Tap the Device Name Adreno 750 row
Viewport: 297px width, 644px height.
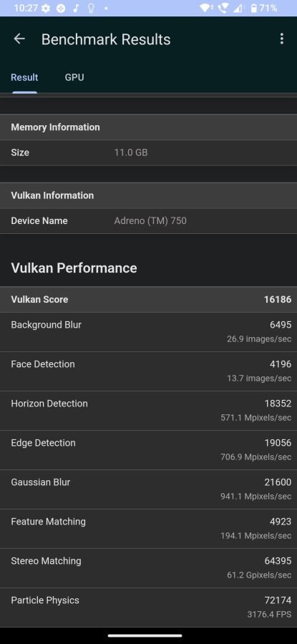point(148,221)
